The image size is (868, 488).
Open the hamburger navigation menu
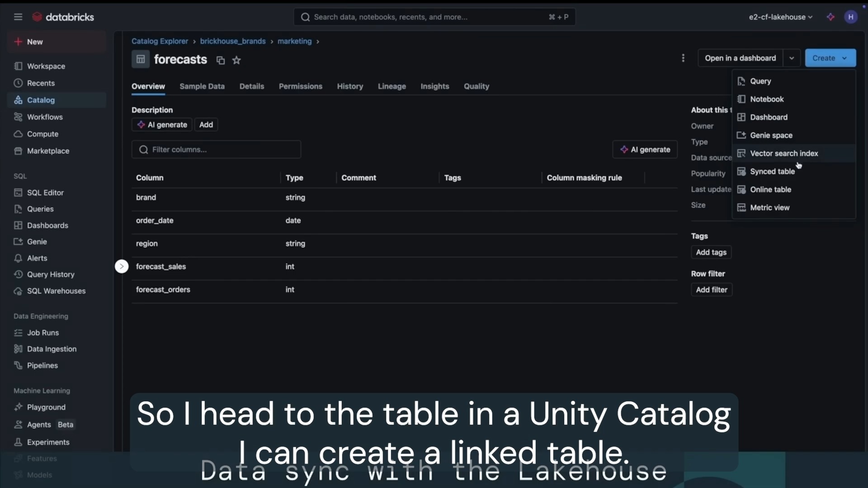click(x=18, y=17)
